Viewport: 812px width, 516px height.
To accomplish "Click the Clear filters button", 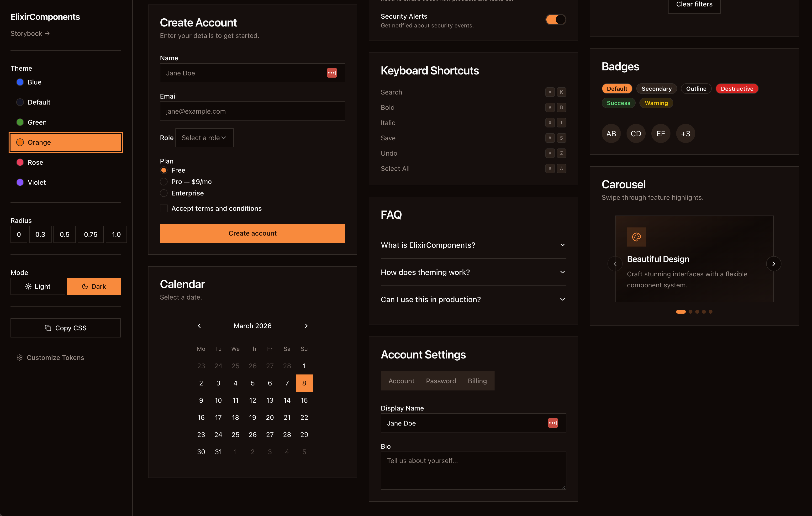I will pyautogui.click(x=694, y=4).
